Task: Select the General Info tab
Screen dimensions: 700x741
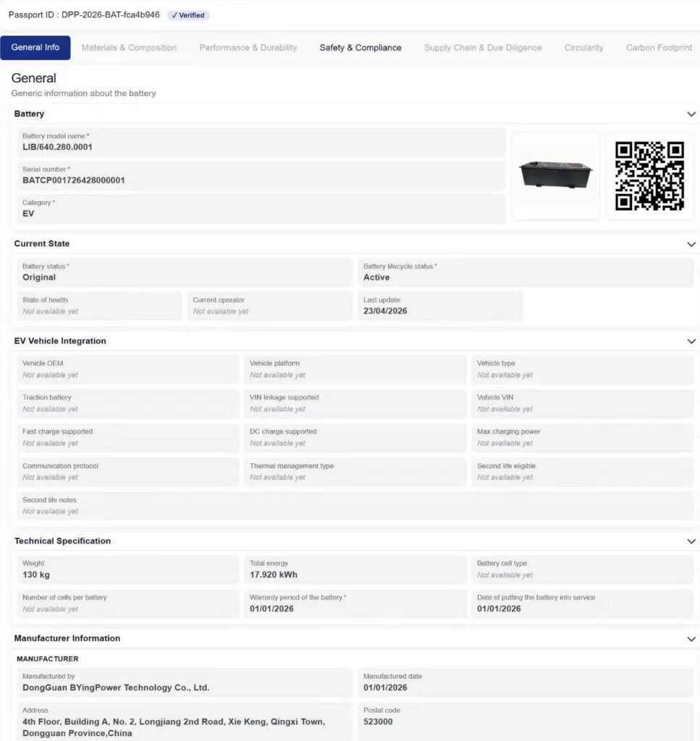Action: click(x=35, y=48)
